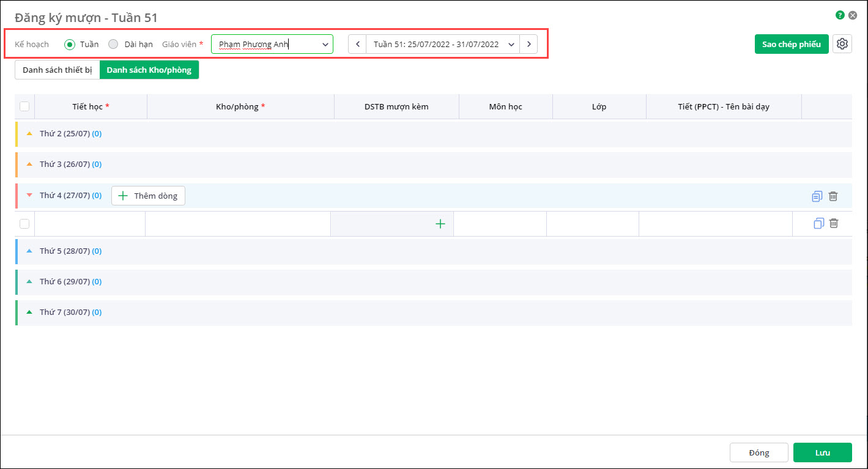Copy the Thứ 4 (27/07) day group
The image size is (868, 469).
[817, 196]
